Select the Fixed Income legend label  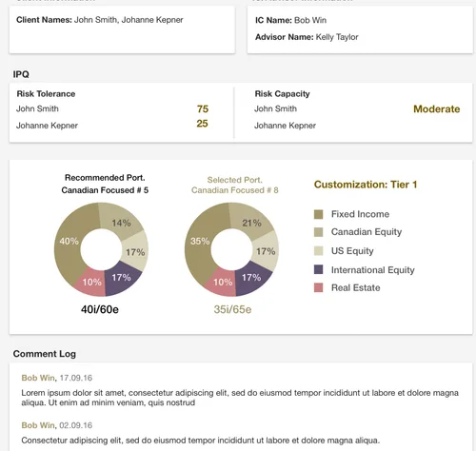click(x=360, y=214)
